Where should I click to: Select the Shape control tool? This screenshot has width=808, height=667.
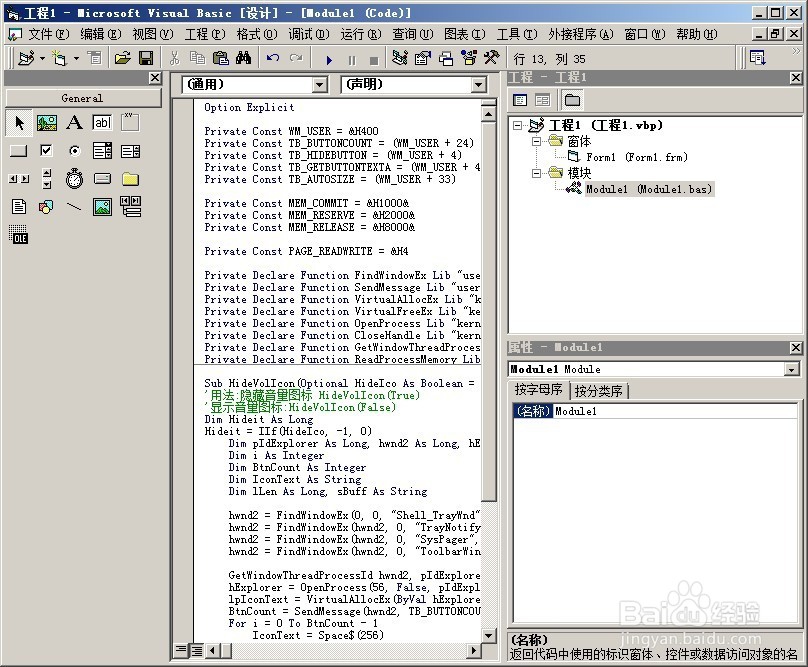click(47, 207)
